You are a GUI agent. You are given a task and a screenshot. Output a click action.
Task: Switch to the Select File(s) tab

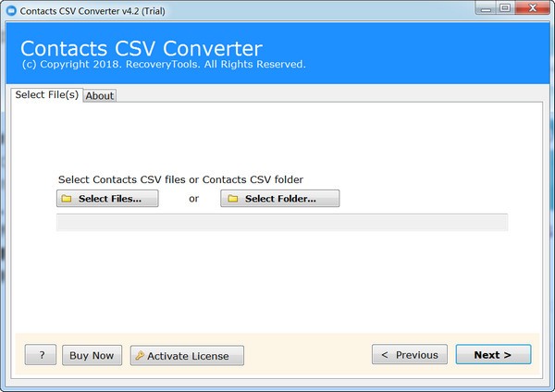(46, 95)
